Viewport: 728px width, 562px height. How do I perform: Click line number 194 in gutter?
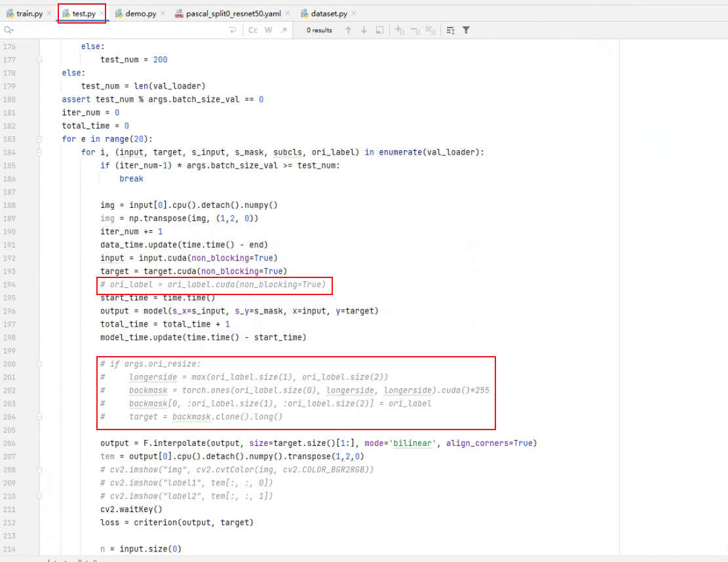[x=9, y=285]
